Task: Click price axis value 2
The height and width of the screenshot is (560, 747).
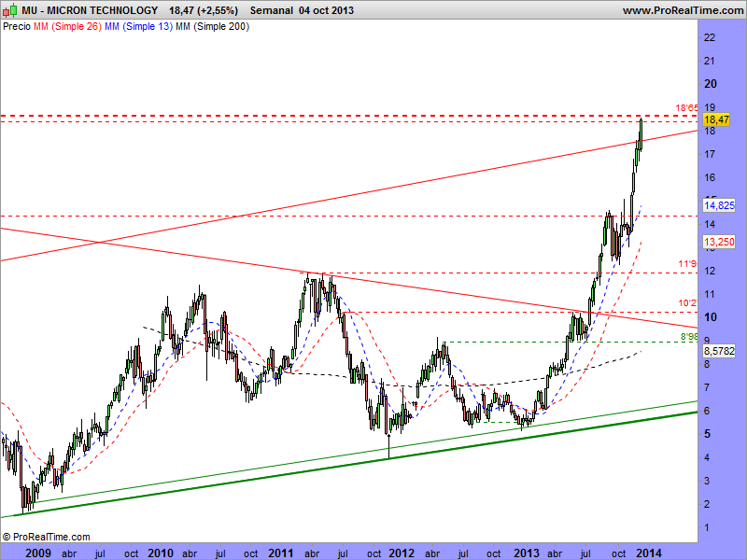Action: pos(707,504)
